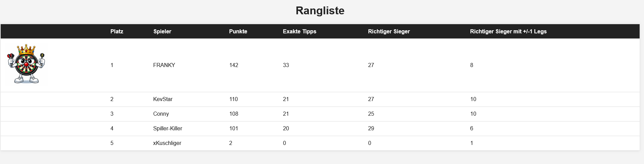The width and height of the screenshot is (644, 164).
Task: Select player name FRANKY
Action: coord(164,65)
